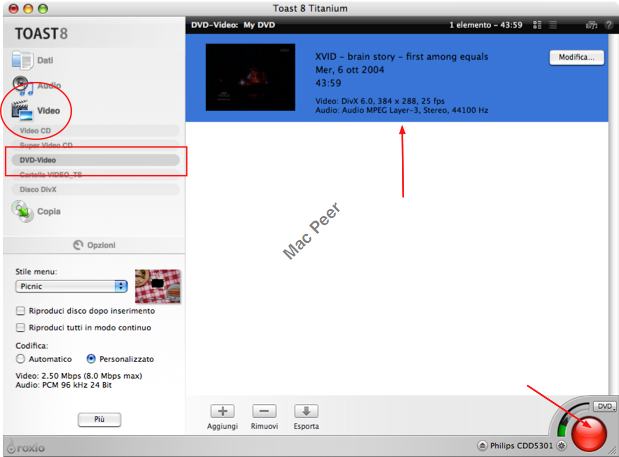
Task: Open the Audio category
Action: [x=38, y=86]
